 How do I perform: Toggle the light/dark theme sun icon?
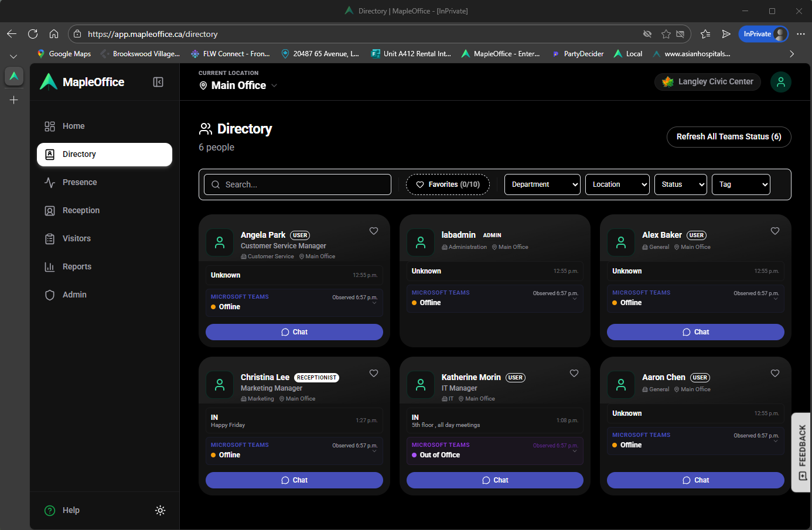pos(160,511)
